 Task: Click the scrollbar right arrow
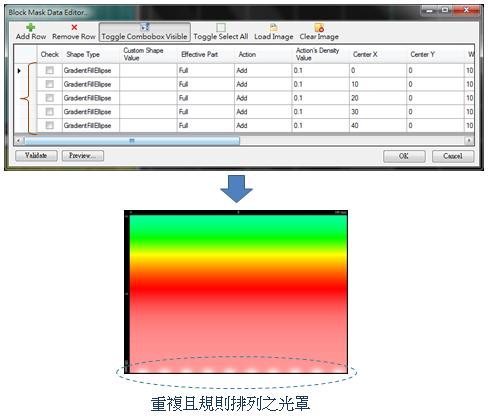click(x=469, y=141)
